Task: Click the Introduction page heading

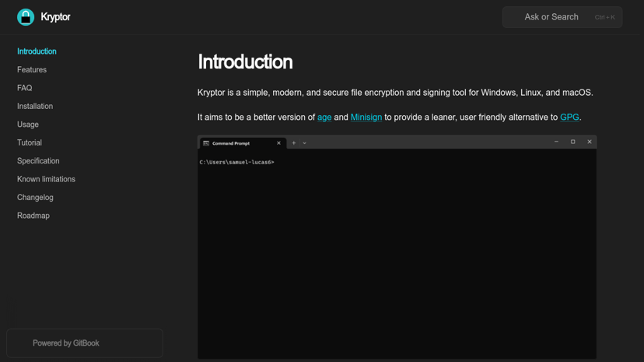Action: coord(245,62)
